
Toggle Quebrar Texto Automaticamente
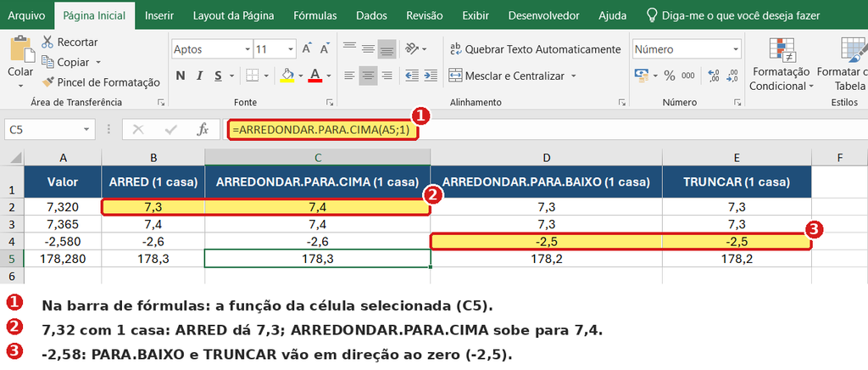[x=535, y=49]
